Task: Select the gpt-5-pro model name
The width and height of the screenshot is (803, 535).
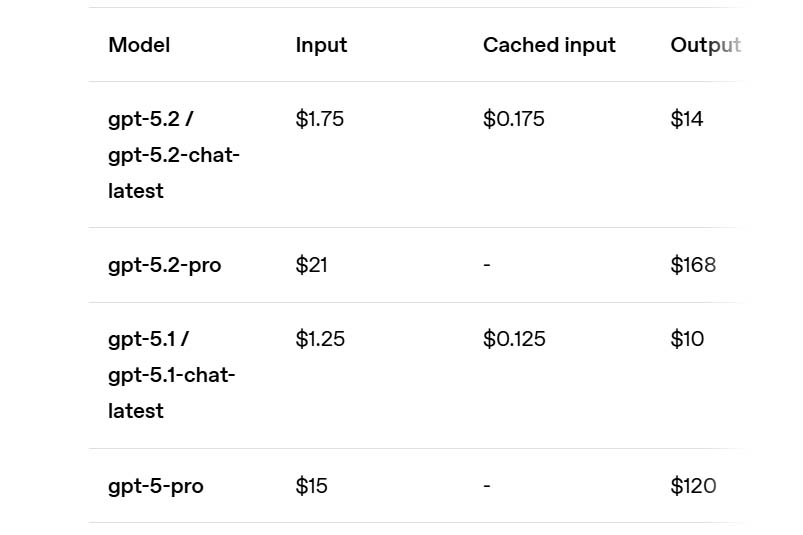Action: (x=155, y=486)
